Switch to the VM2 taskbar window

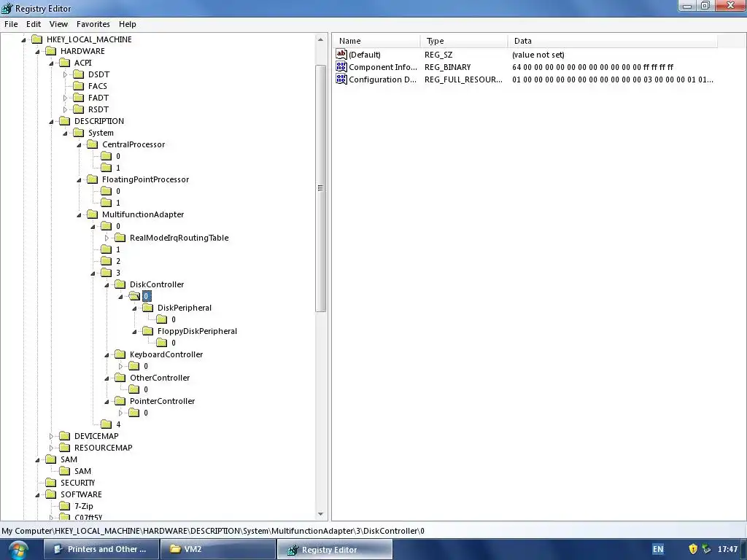[x=217, y=549]
